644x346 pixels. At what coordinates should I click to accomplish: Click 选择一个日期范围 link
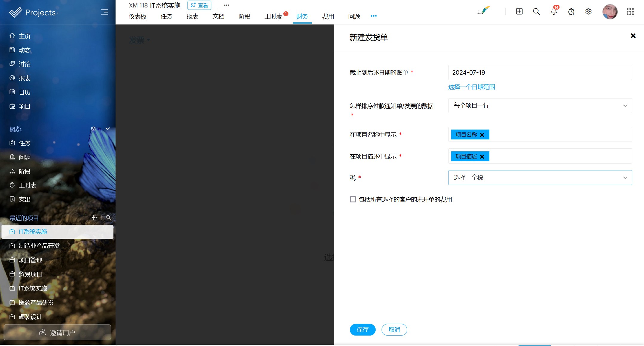pos(472,87)
